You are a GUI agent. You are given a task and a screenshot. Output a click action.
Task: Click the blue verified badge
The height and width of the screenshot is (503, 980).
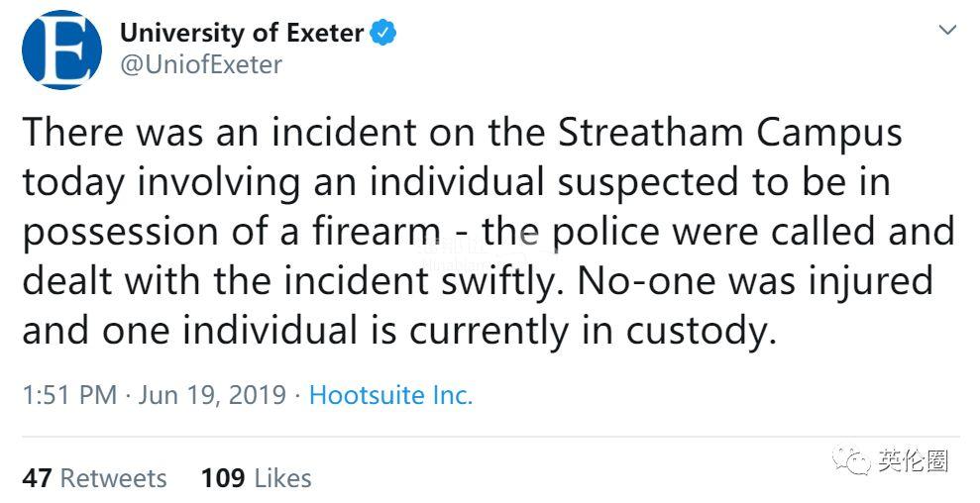click(x=383, y=33)
